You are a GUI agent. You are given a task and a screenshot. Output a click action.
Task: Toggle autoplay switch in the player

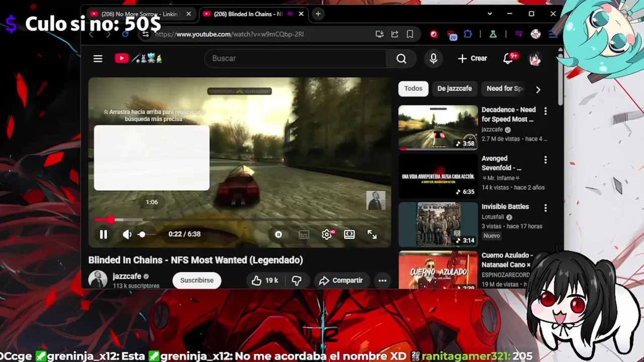click(x=278, y=234)
